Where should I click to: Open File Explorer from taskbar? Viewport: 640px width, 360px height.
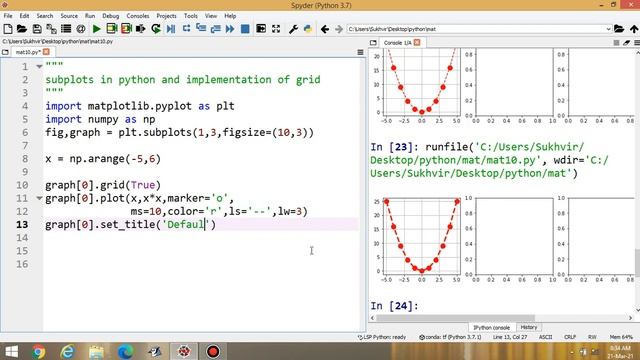[x=96, y=351]
